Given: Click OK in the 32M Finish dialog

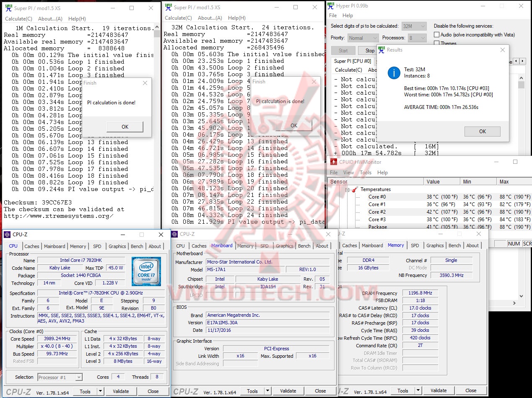Looking at the screenshot, I should click(294, 125).
